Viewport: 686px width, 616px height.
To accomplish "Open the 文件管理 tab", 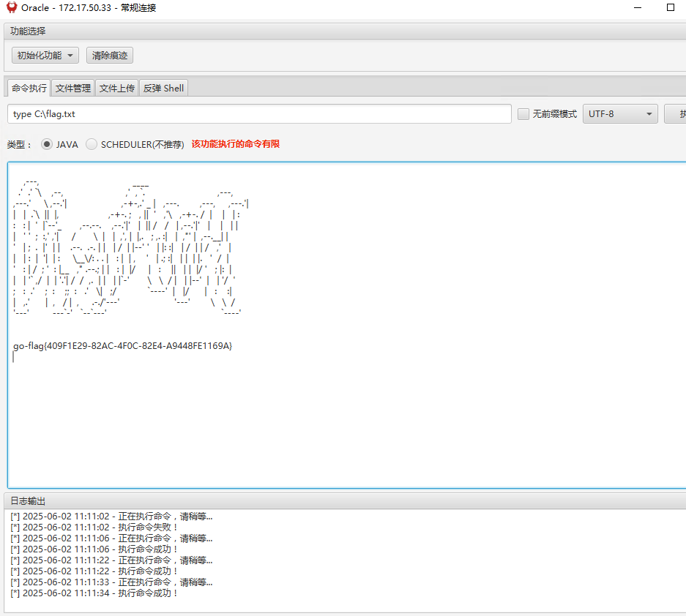I will [73, 88].
